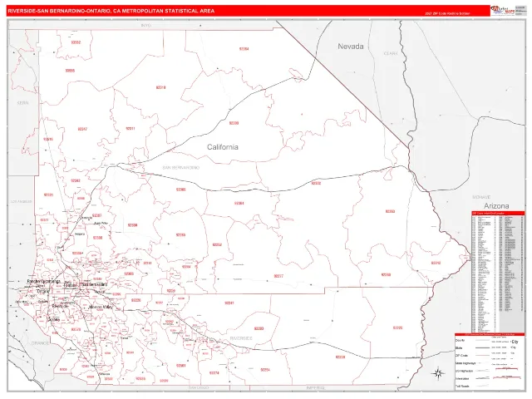Click ZIP code label 92274
Viewport: 532px width, 399px height.
[x=214, y=373]
